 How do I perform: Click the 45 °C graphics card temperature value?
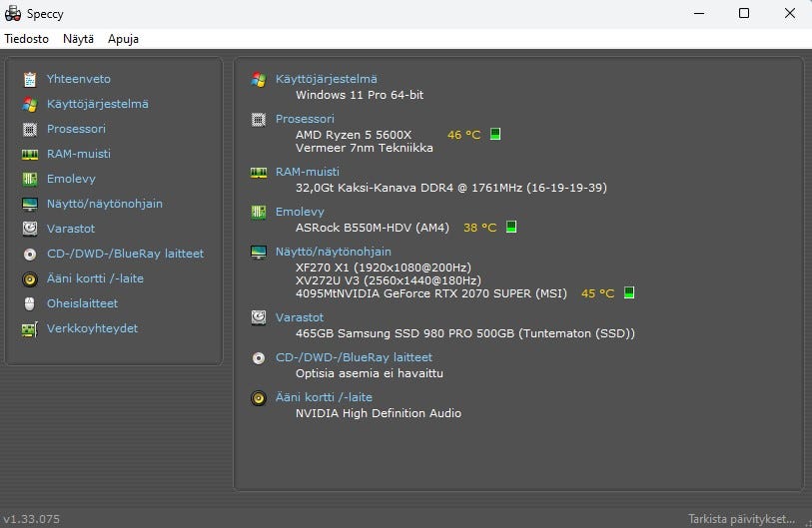point(597,293)
